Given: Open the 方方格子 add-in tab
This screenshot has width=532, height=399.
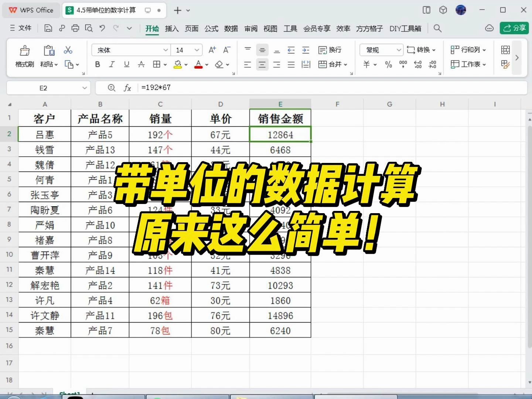Looking at the screenshot, I should [x=369, y=28].
